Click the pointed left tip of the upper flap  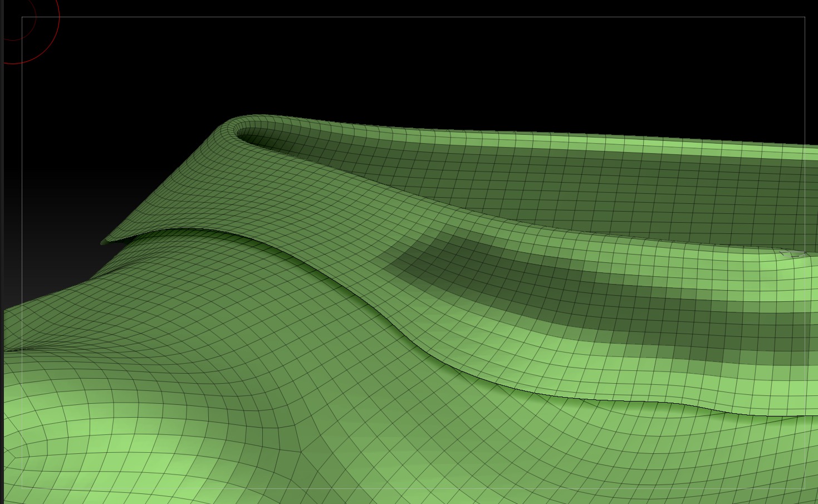106,241
